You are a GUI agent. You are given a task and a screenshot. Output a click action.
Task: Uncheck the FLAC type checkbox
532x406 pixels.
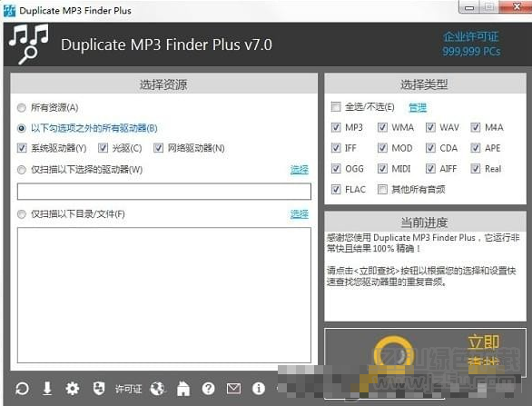point(336,190)
